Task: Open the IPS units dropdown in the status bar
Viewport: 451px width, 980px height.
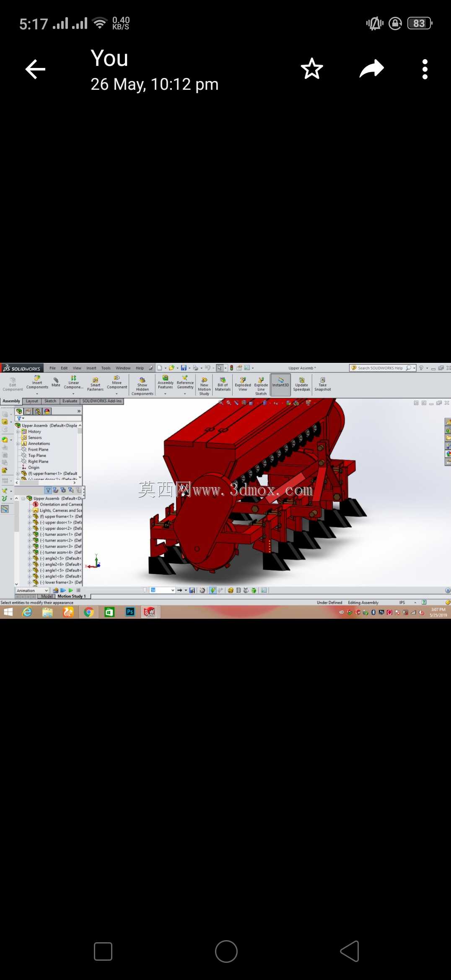Action: pyautogui.click(x=415, y=602)
